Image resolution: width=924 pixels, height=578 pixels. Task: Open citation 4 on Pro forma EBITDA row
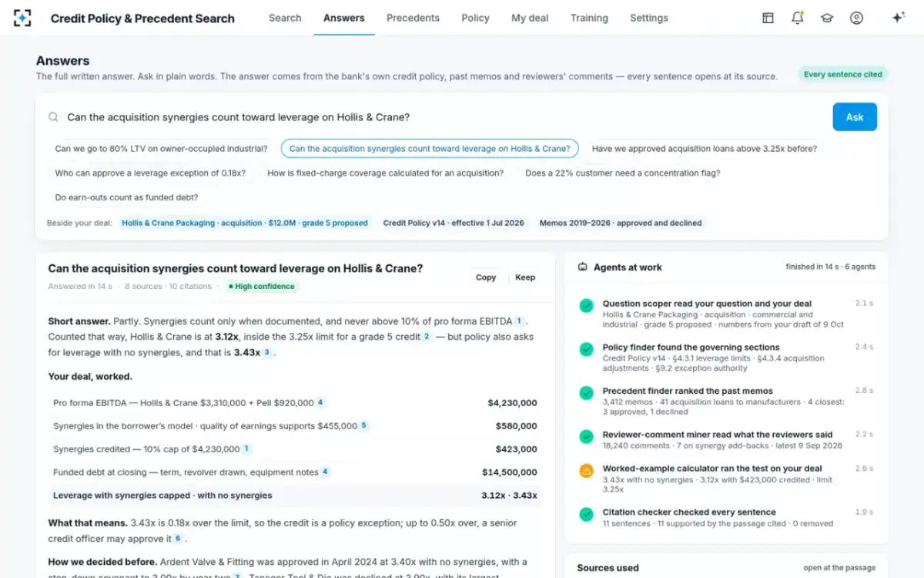[320, 402]
